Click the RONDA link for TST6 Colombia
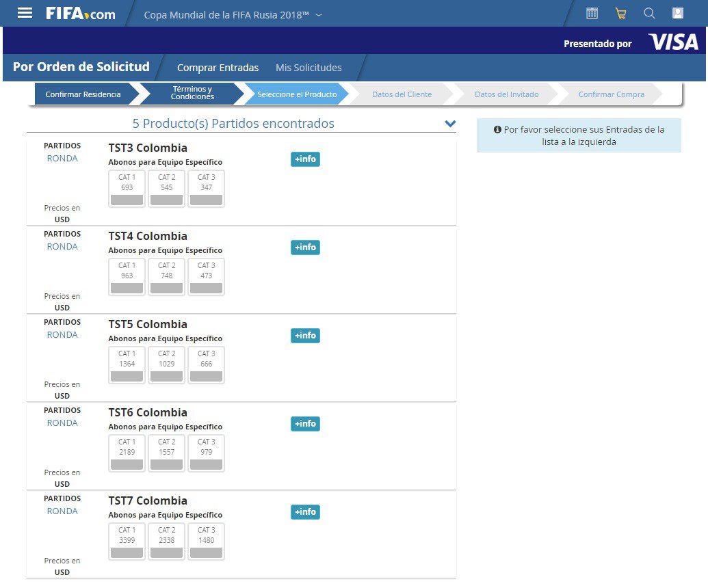This screenshot has width=708, height=588. coord(62,423)
